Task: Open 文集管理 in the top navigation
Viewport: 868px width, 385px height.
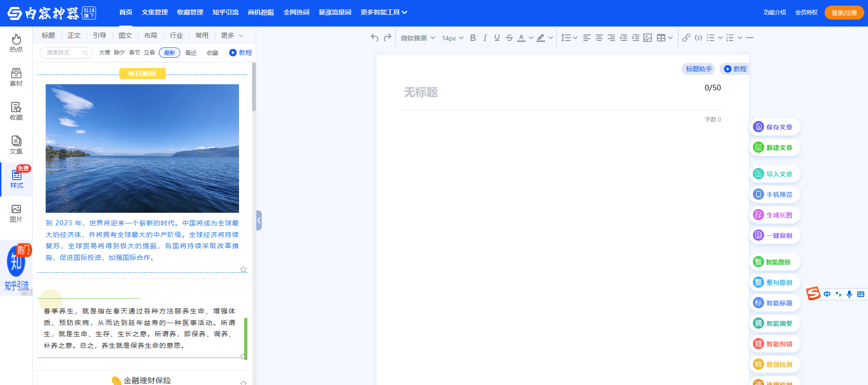Action: pos(155,12)
